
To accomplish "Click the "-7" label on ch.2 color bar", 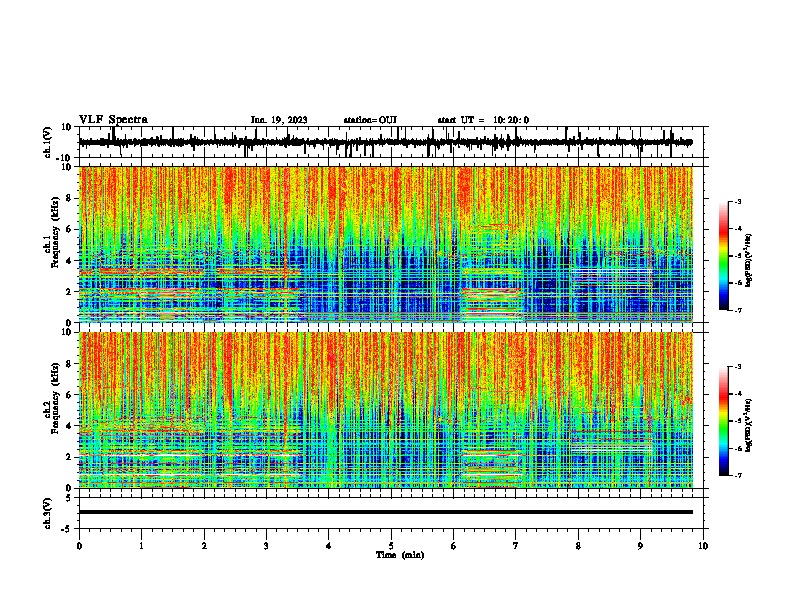I will click(737, 475).
